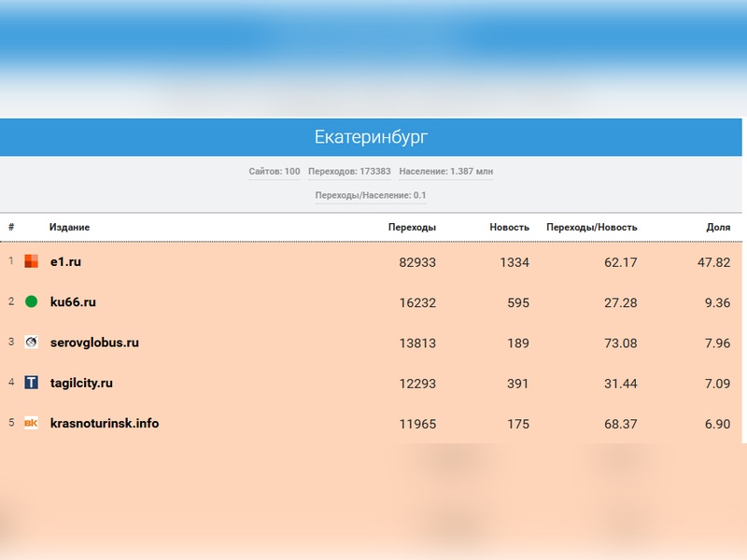Click the Переходов: 173383 statistic
Image resolution: width=747 pixels, height=560 pixels.
coord(349,172)
